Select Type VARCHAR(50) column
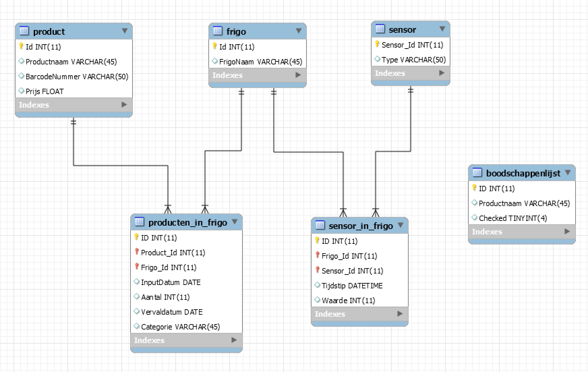Viewport: 588px width, 372px height. click(x=411, y=60)
